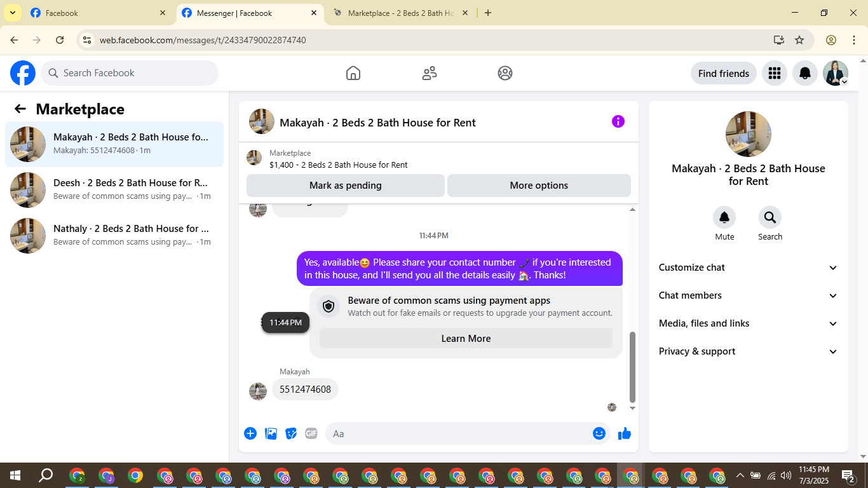Click Mark as pending button
This screenshot has height=488, width=868.
click(346, 186)
